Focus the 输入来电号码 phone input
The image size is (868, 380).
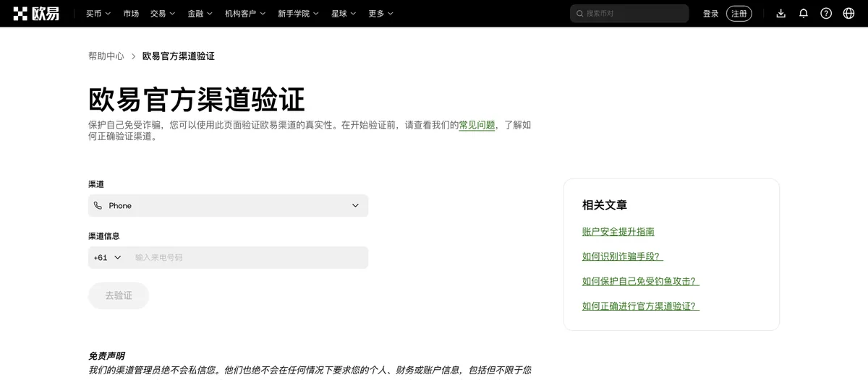click(x=250, y=258)
